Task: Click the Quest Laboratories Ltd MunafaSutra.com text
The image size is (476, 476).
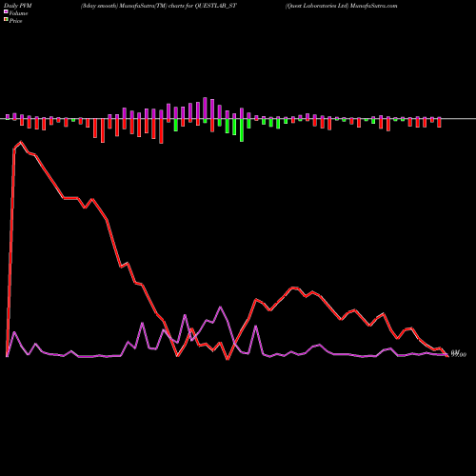Action: (x=341, y=6)
